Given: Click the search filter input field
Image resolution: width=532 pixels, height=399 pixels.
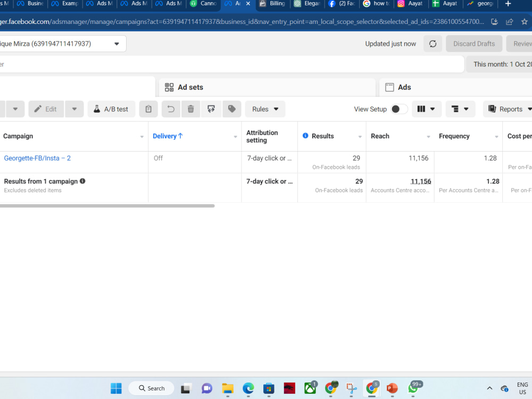Looking at the screenshot, I should [x=232, y=64].
